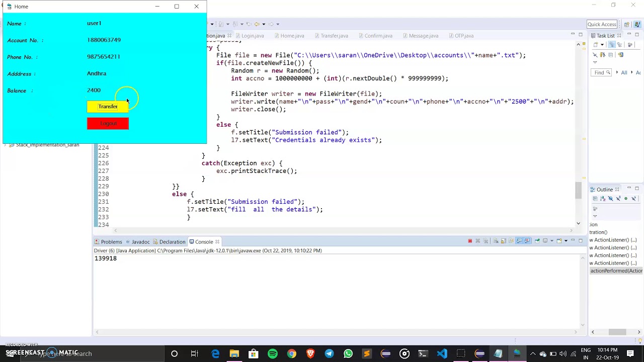Click line number 226 in editor
Viewport: 644px width, 362px height.
[x=104, y=163]
